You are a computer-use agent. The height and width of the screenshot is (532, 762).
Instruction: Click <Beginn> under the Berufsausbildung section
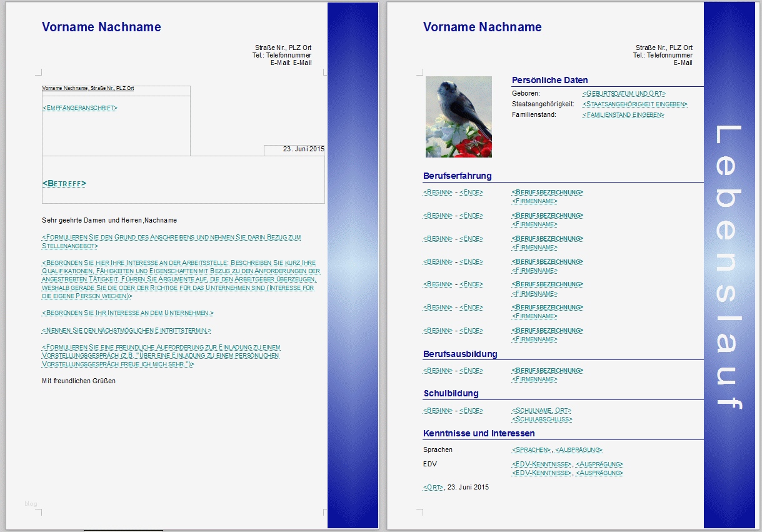point(438,370)
